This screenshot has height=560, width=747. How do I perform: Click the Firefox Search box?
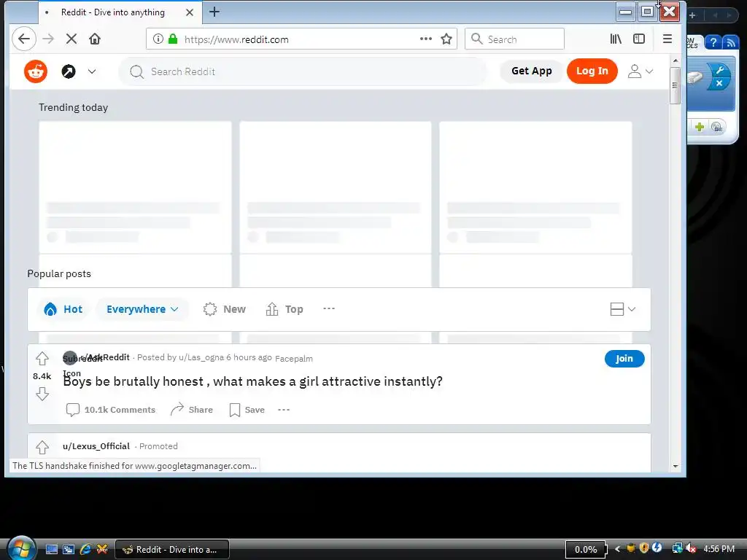514,39
